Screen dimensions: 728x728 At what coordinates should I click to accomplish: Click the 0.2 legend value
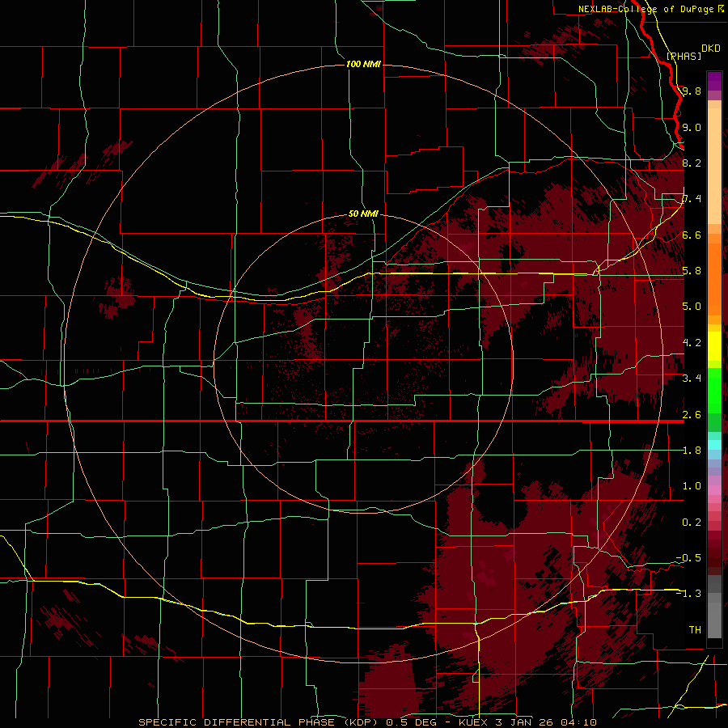pos(692,522)
